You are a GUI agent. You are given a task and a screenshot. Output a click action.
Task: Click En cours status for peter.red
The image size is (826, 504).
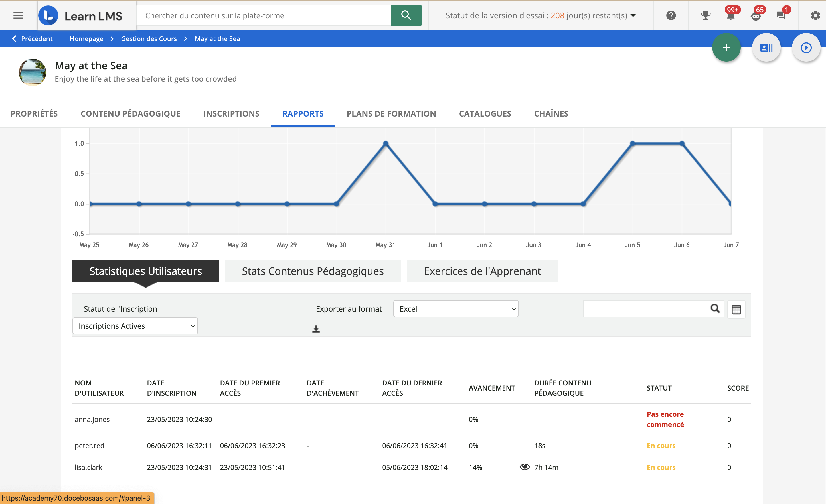(661, 445)
